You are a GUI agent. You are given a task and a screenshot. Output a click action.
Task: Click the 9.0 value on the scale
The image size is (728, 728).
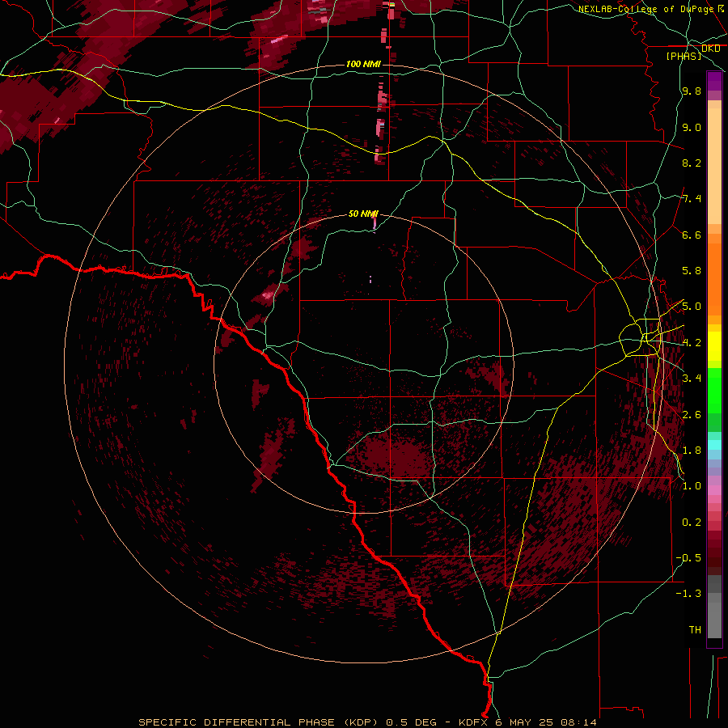pos(692,127)
